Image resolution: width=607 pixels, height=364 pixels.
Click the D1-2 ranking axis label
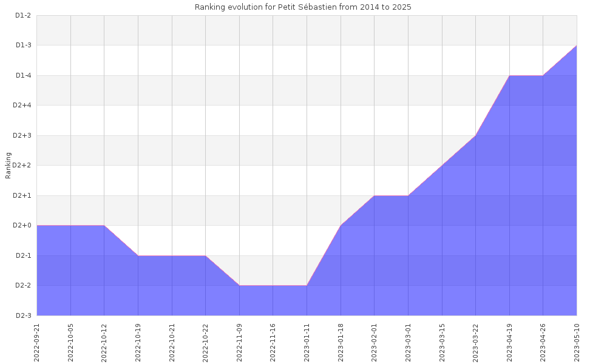pos(23,15)
